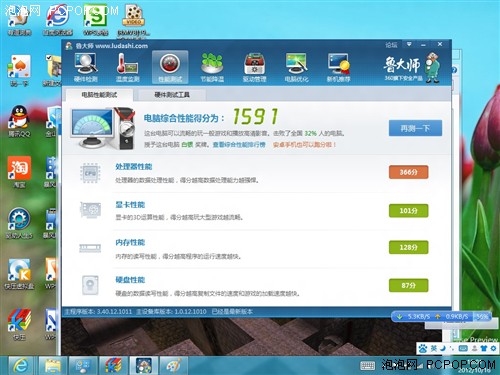
Task: Click 已经是最新版本 in status bar
Action: click(232, 312)
